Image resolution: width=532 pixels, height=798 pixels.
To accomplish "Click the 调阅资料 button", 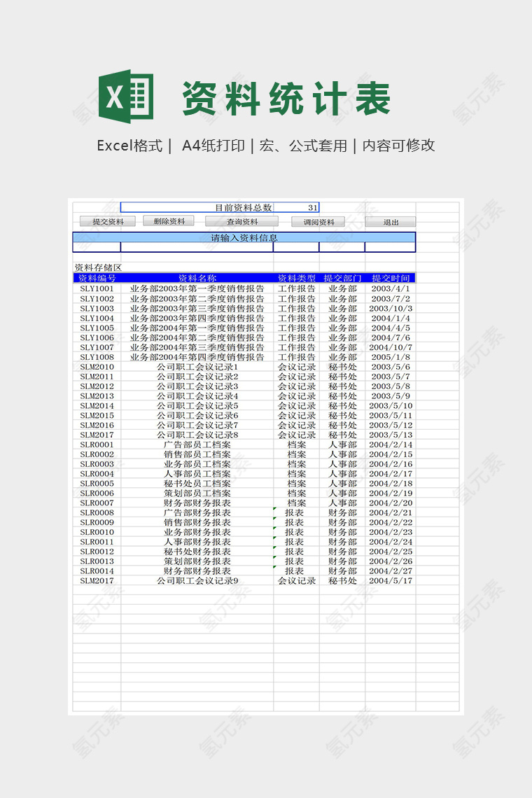I will pos(318,222).
